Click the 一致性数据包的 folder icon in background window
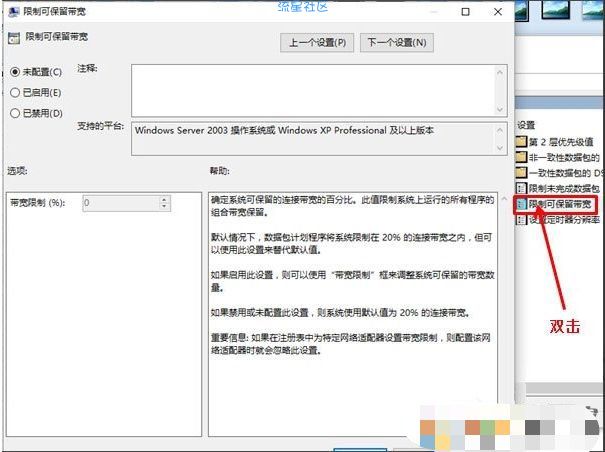 point(521,173)
